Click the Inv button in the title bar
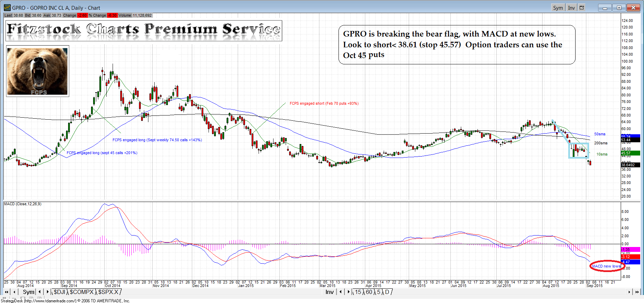The image size is (644, 303). pos(571,8)
